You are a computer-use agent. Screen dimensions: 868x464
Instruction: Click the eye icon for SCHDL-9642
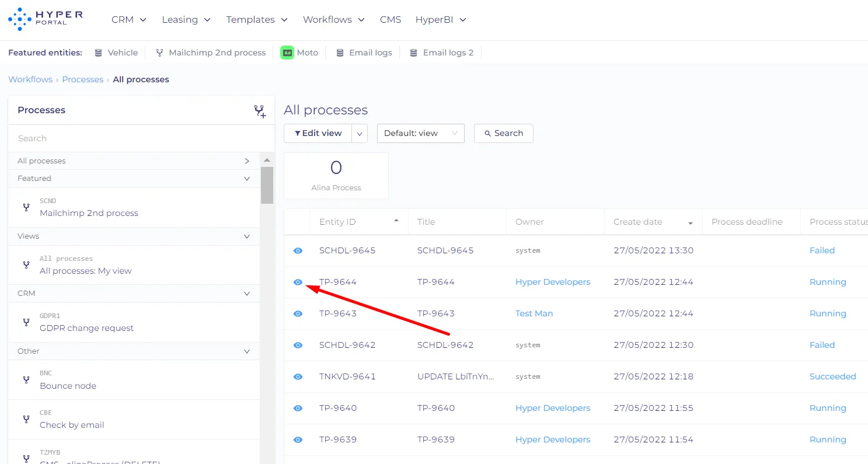(x=298, y=345)
